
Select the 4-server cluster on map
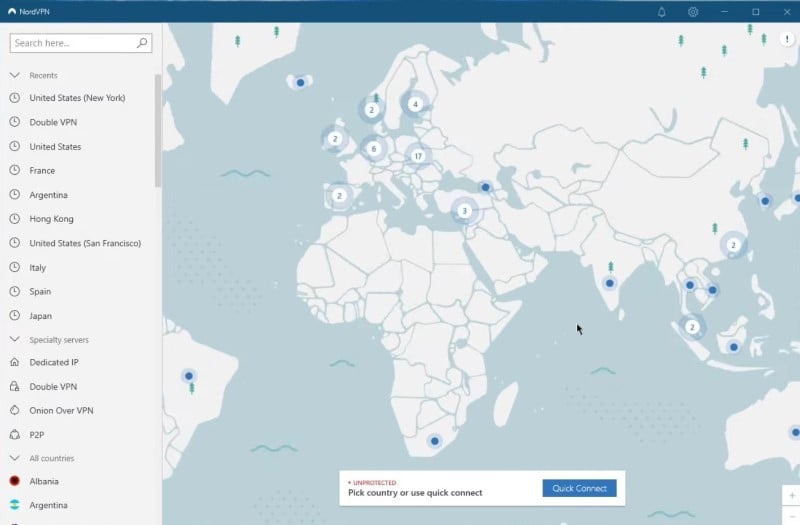[x=415, y=104]
